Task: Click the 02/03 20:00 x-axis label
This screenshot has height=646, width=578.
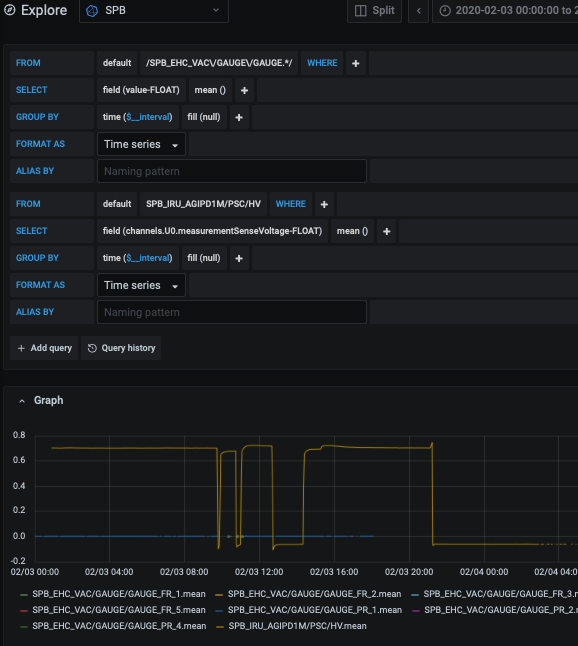Action: point(409,572)
